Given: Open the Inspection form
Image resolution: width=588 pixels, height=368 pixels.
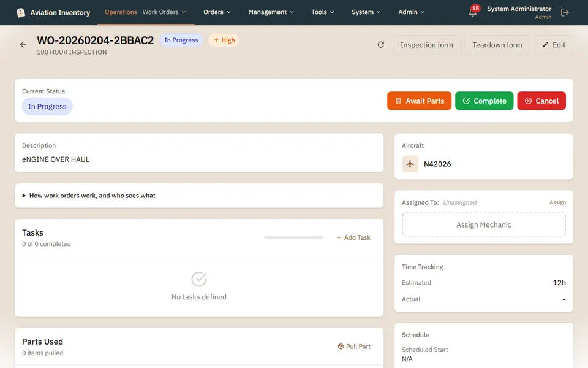Looking at the screenshot, I should pyautogui.click(x=426, y=45).
